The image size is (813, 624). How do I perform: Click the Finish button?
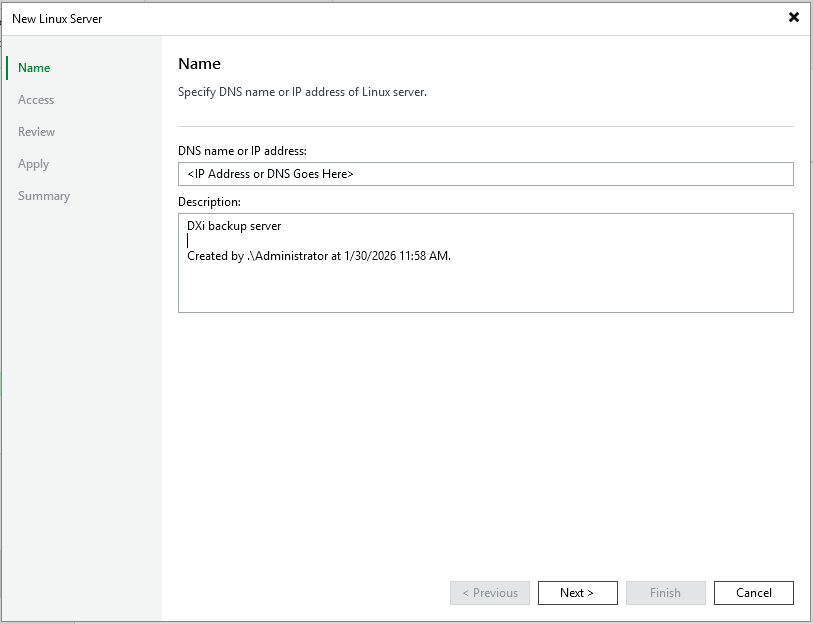[x=665, y=593]
